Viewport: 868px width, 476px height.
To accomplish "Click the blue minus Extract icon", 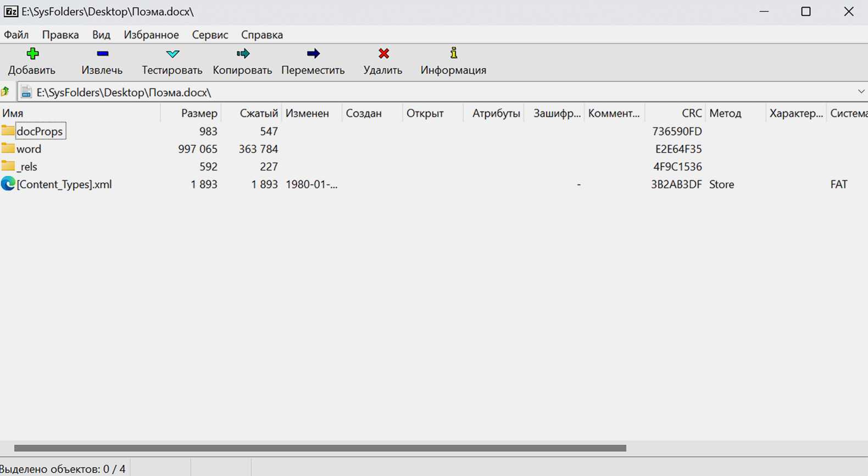I will pyautogui.click(x=102, y=53).
